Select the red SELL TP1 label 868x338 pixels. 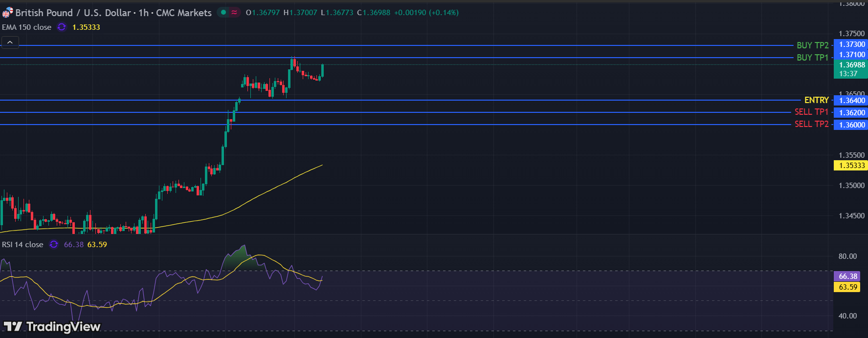[811, 112]
